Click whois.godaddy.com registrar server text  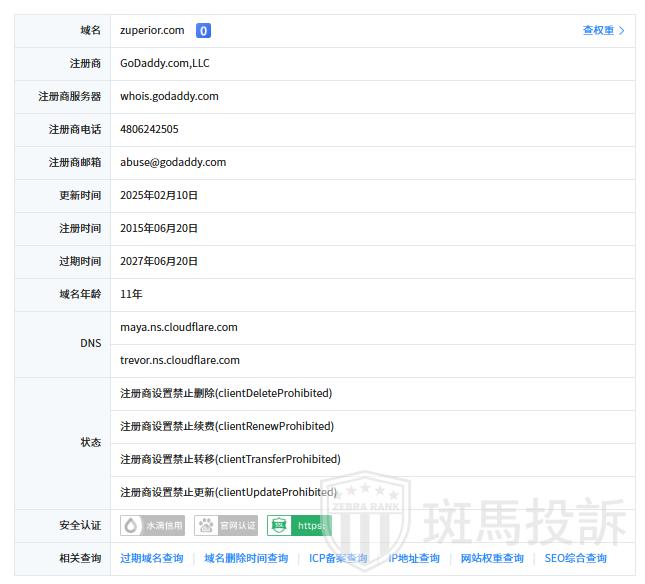(169, 97)
